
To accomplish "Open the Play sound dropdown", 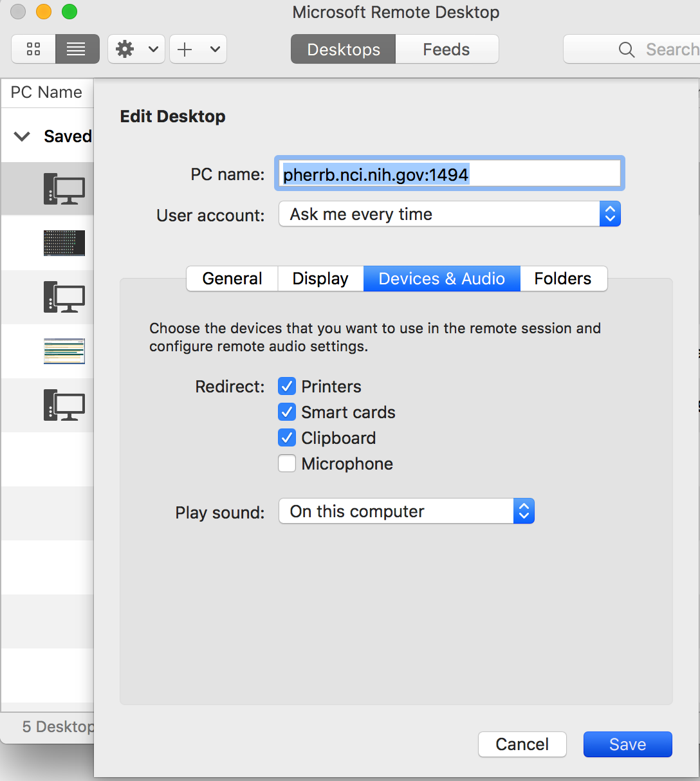I will click(x=407, y=511).
